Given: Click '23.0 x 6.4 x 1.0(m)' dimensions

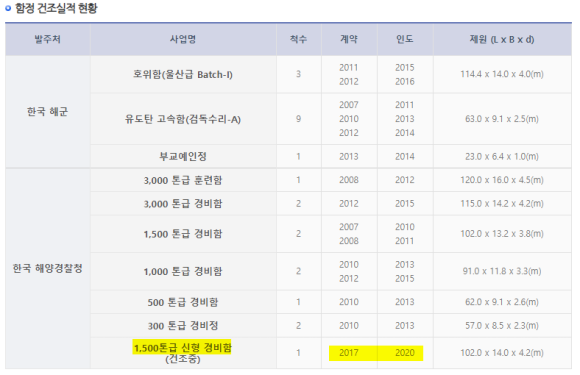Looking at the screenshot, I should pos(502,156).
